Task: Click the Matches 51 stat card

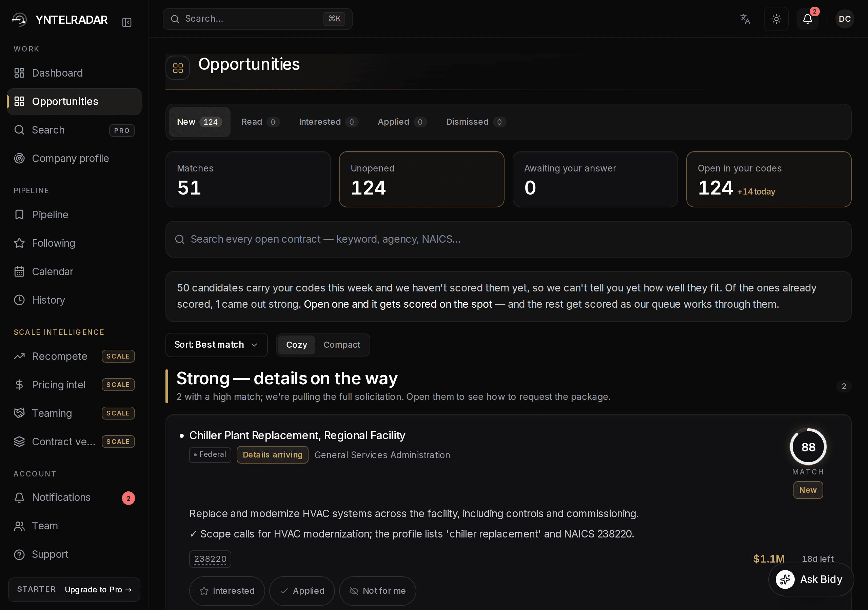Action: tap(248, 180)
